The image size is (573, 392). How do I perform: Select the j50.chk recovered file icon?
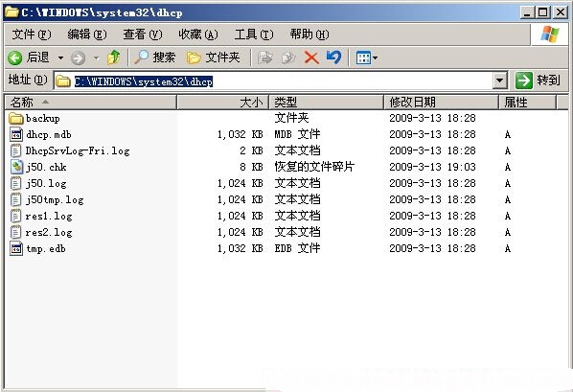15,167
